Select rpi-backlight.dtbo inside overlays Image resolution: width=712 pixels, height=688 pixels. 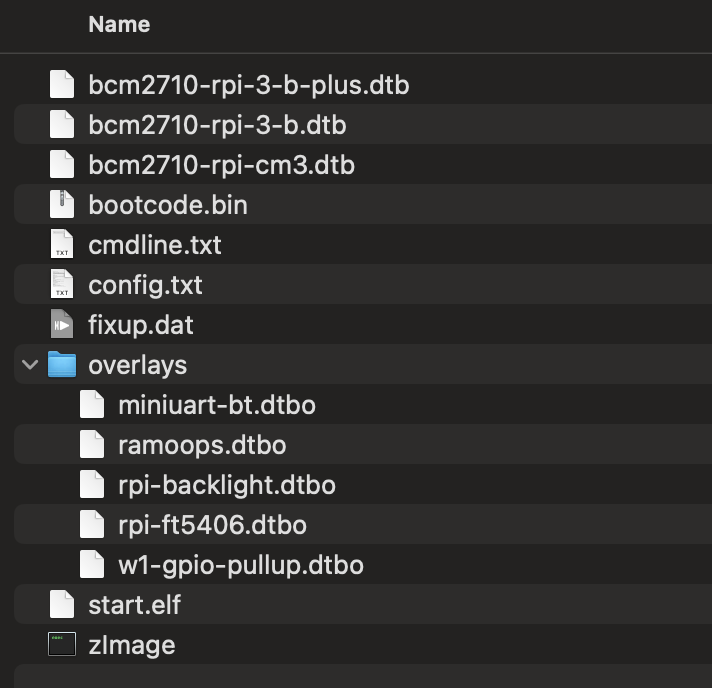[363, 484]
